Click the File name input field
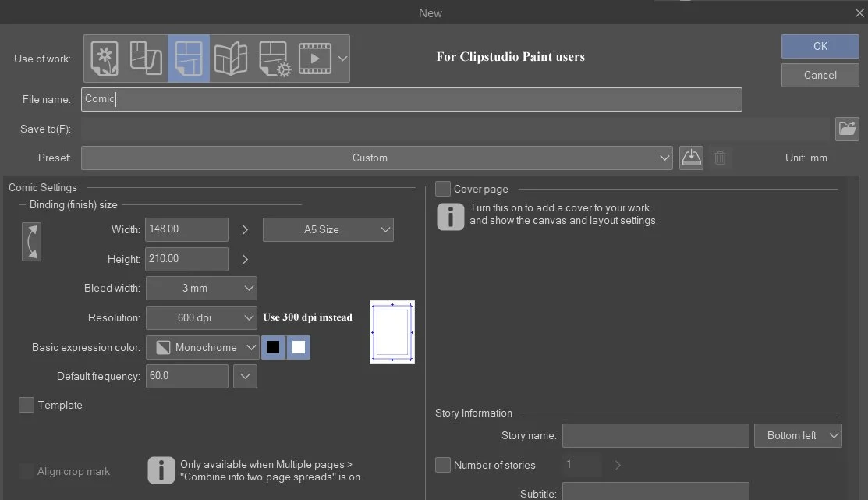This screenshot has width=868, height=500. click(x=411, y=99)
